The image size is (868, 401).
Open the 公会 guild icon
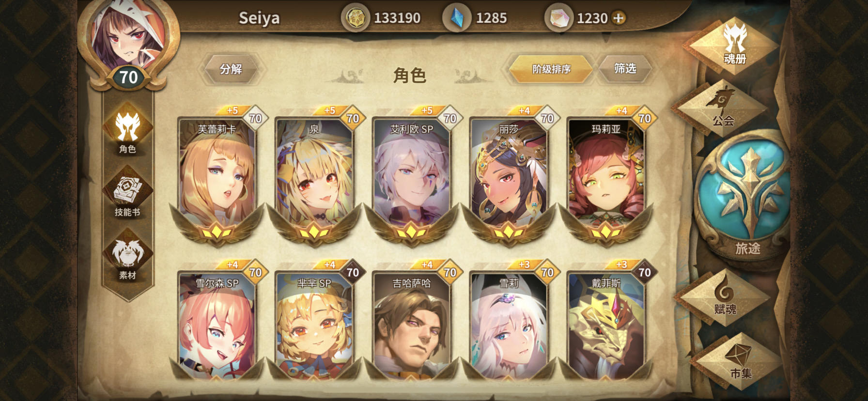pos(723,108)
